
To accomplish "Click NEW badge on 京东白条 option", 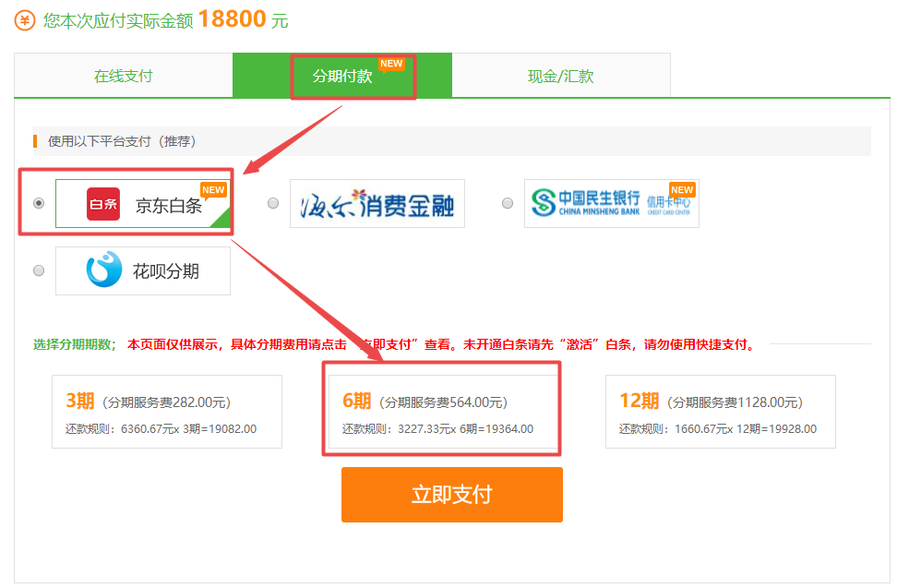I will click(213, 190).
